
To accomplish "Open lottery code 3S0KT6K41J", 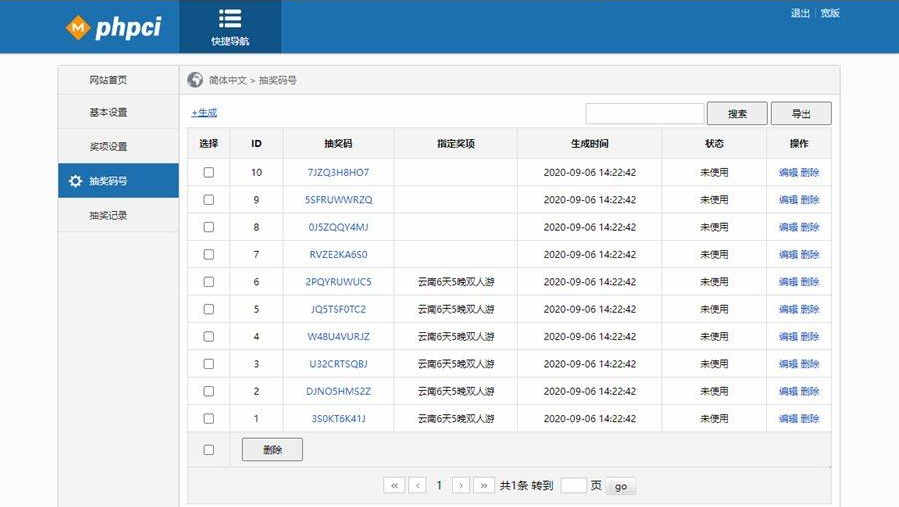I will click(338, 419).
